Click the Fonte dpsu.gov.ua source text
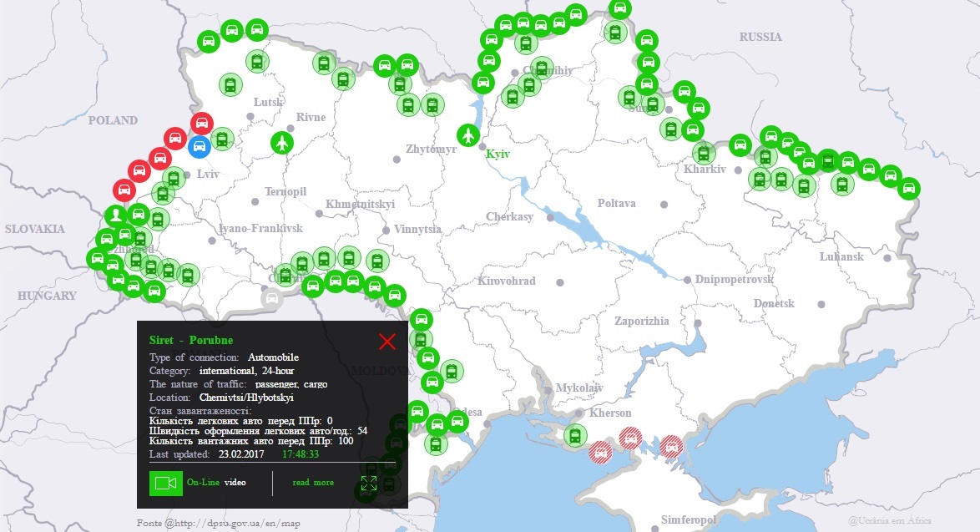Image resolution: width=980 pixels, height=532 pixels. click(219, 524)
